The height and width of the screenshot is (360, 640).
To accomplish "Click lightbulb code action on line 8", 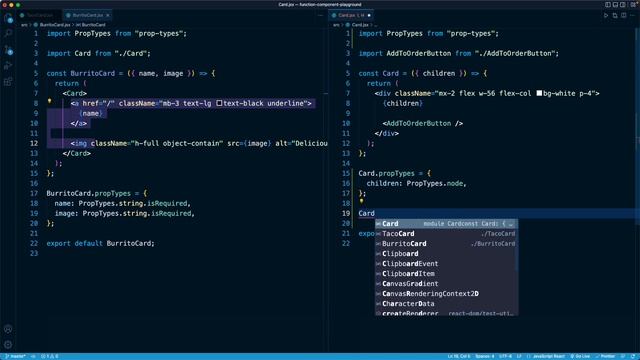I will click(49, 101).
